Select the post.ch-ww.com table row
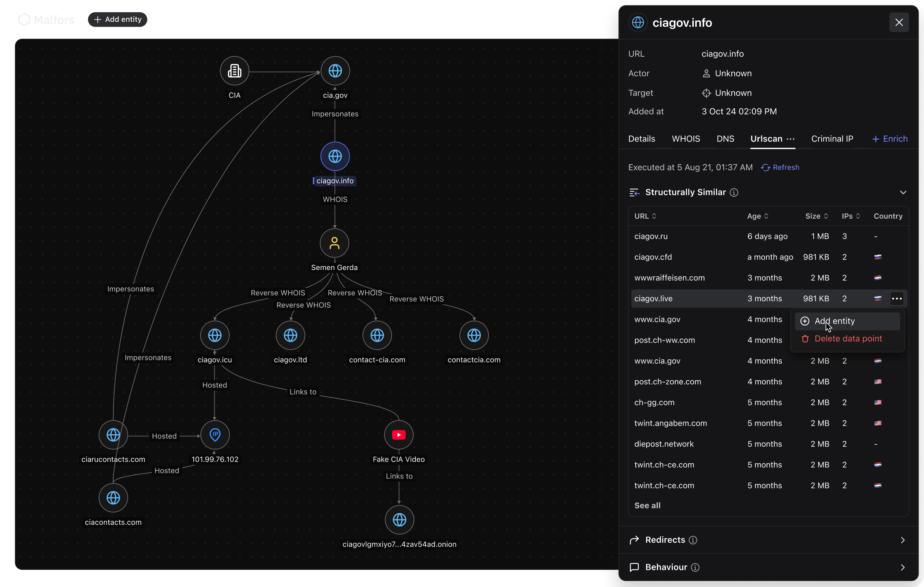This screenshot has height=587, width=924. click(769, 340)
